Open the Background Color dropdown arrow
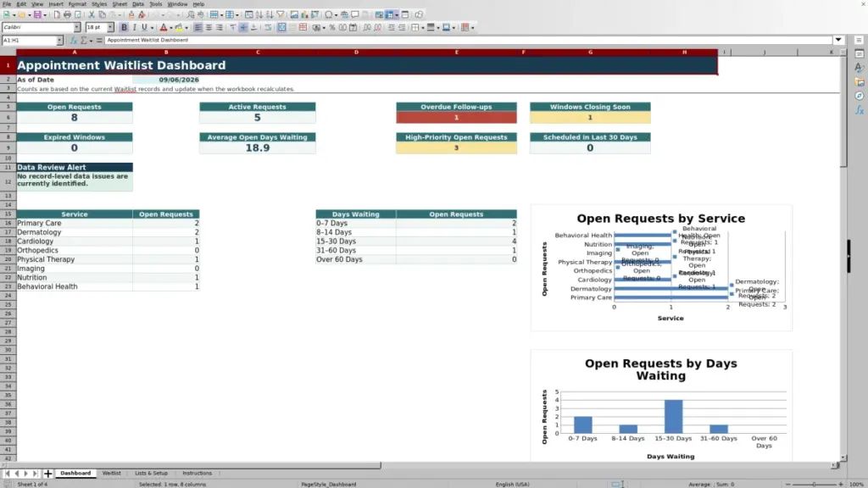868x488 pixels. pyautogui.click(x=186, y=28)
